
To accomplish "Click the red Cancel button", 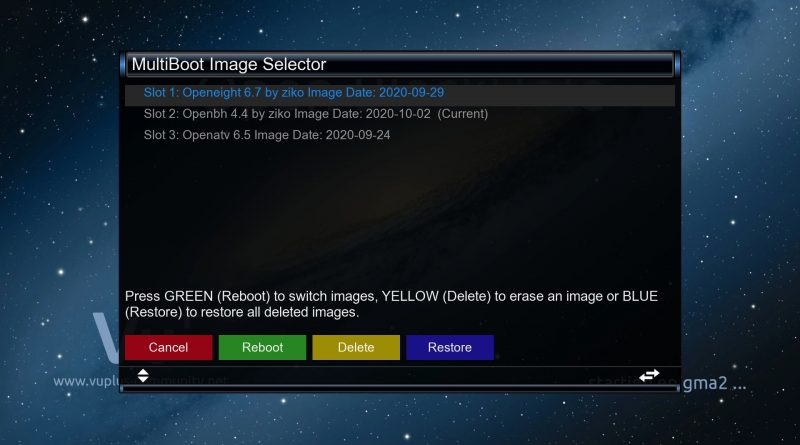I will coord(168,348).
